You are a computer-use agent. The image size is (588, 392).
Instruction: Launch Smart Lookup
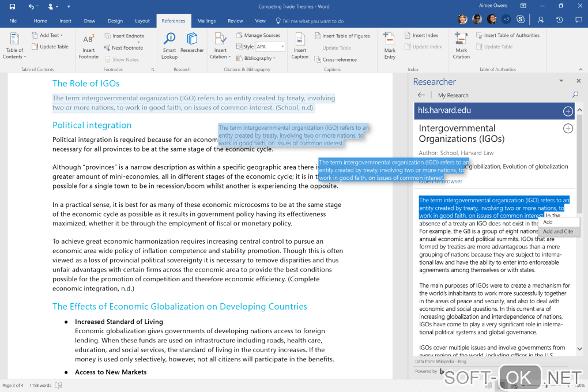[x=169, y=46]
